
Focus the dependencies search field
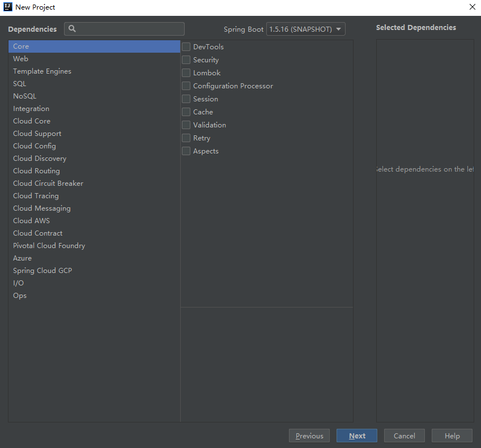[124, 29]
